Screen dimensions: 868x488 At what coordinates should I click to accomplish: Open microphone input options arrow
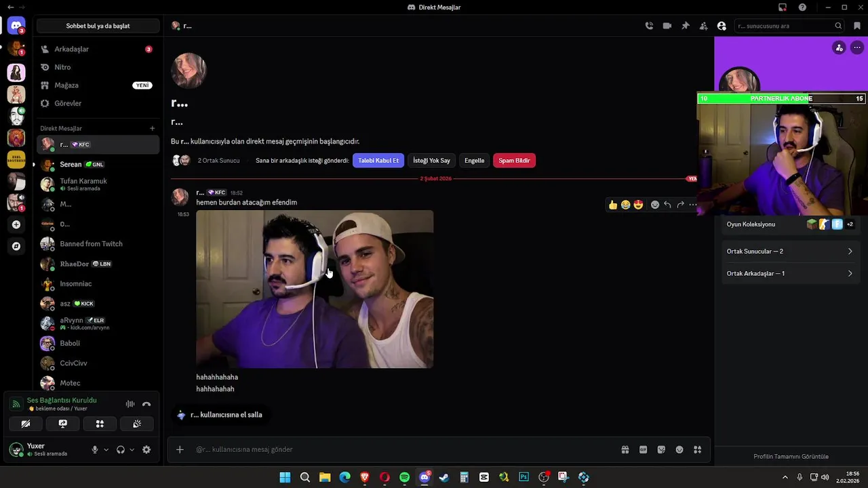coord(106,449)
